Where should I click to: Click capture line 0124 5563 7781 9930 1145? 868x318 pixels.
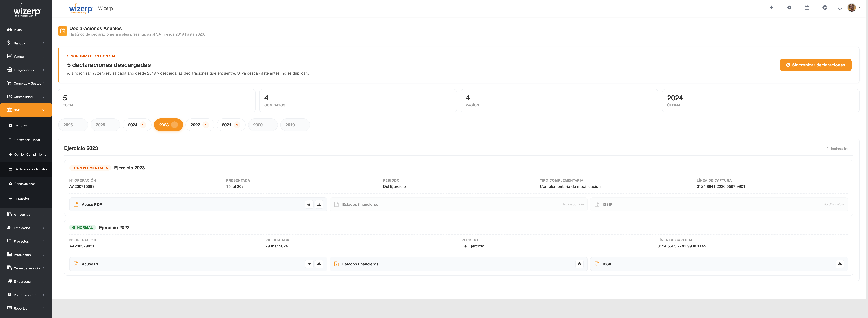pos(682,246)
